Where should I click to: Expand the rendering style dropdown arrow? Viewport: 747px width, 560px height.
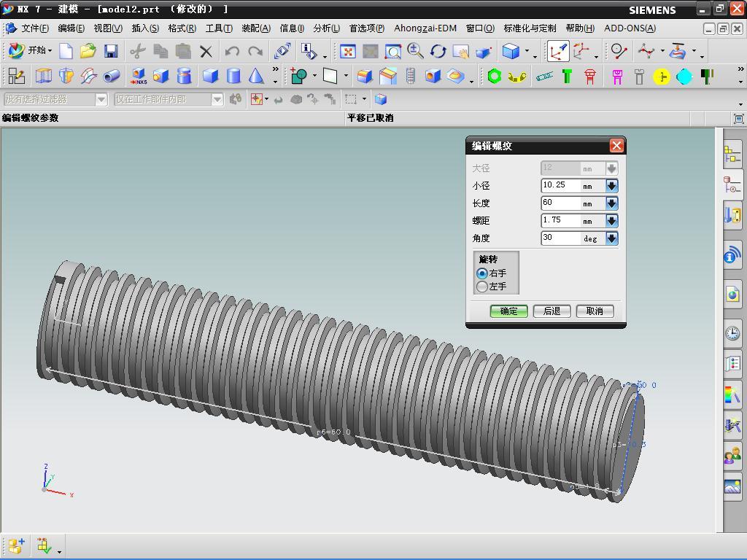pos(527,50)
